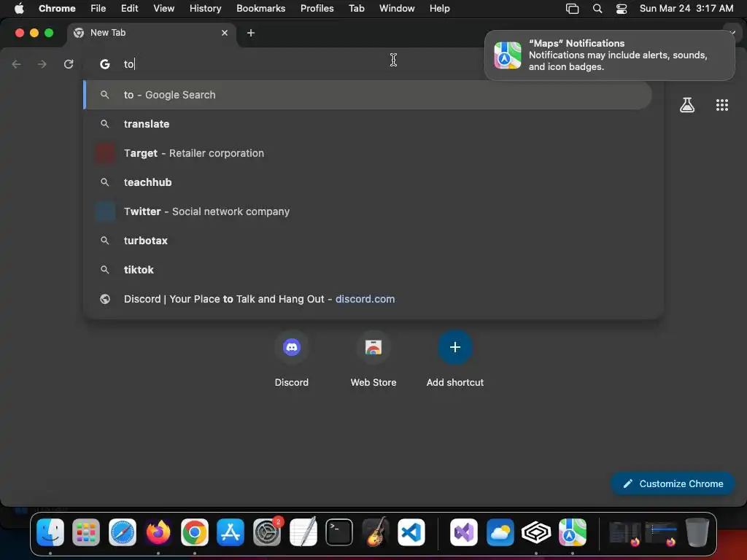Open the Web Store shortcut
The width and height of the screenshot is (747, 560).
pos(373,347)
